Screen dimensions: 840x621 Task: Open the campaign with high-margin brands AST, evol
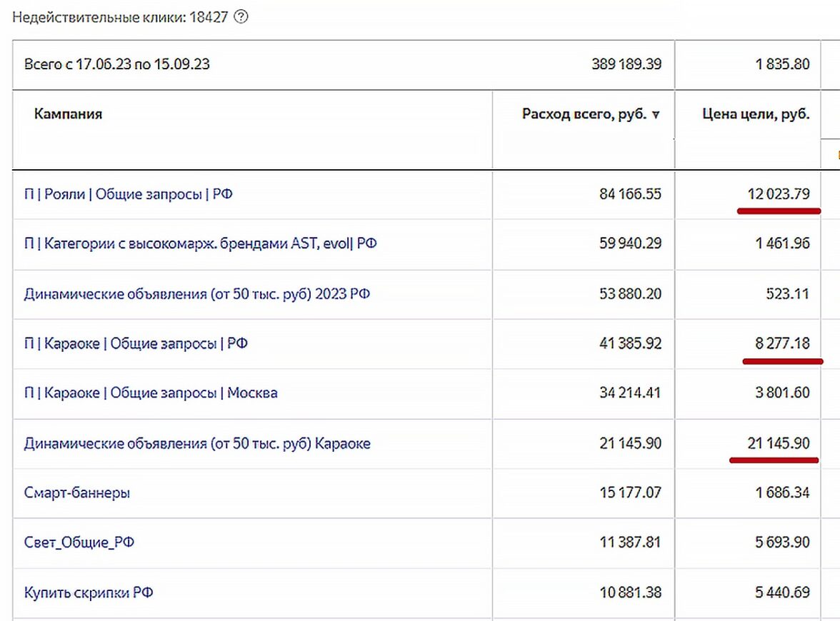pyautogui.click(x=200, y=244)
